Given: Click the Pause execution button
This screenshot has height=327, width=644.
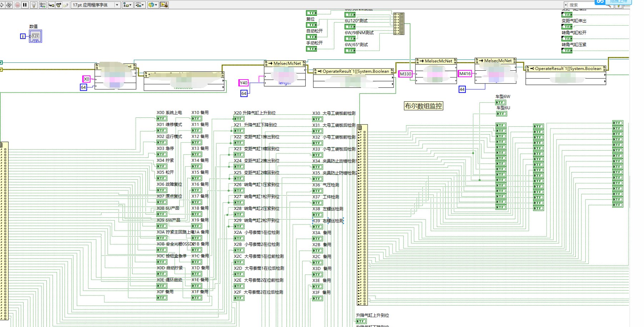Looking at the screenshot, I should pyautogui.click(x=25, y=5).
